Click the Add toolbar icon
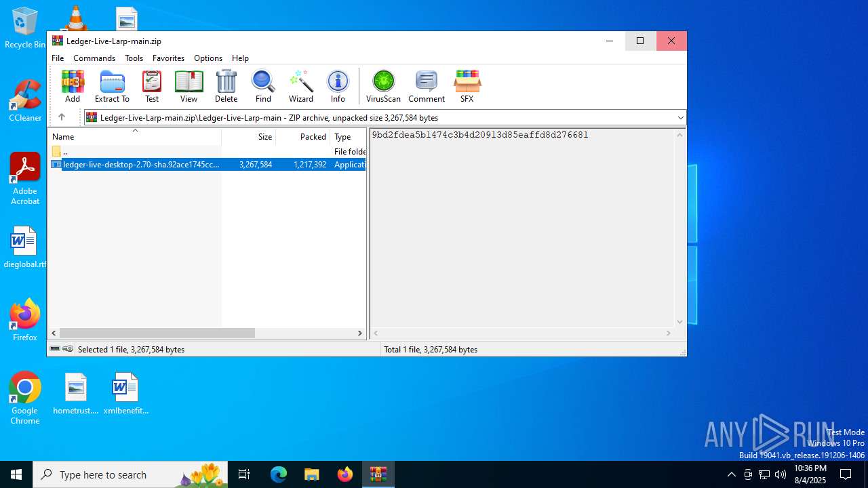The width and height of the screenshot is (868, 488). click(x=73, y=86)
